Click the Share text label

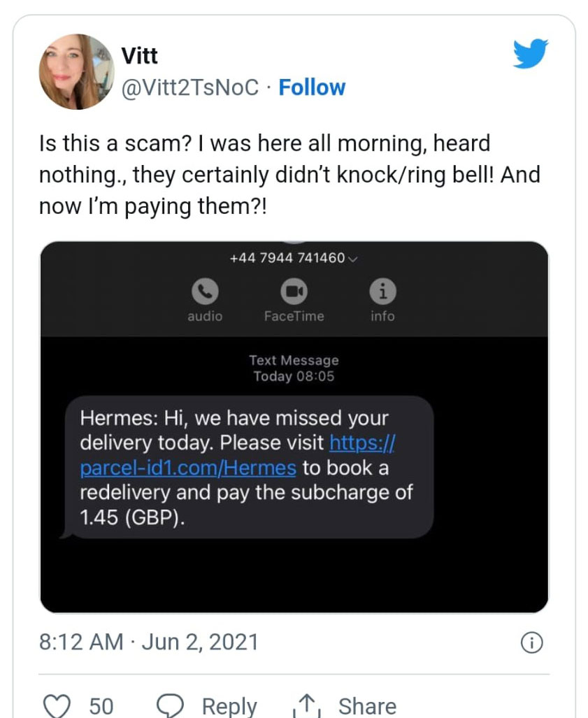367,705
